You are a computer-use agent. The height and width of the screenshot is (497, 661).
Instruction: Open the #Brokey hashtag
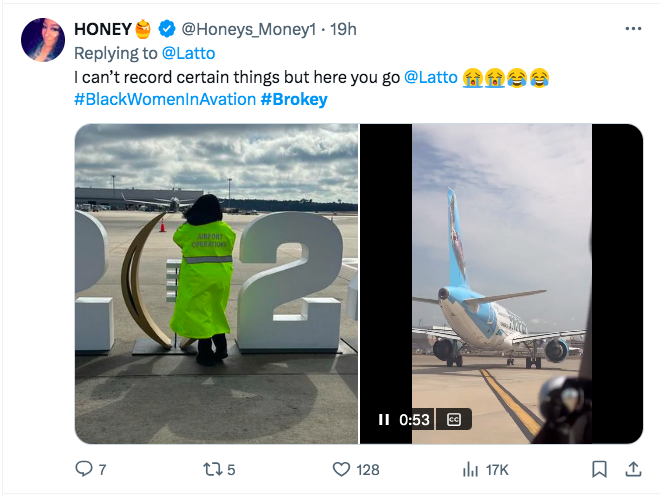294,99
